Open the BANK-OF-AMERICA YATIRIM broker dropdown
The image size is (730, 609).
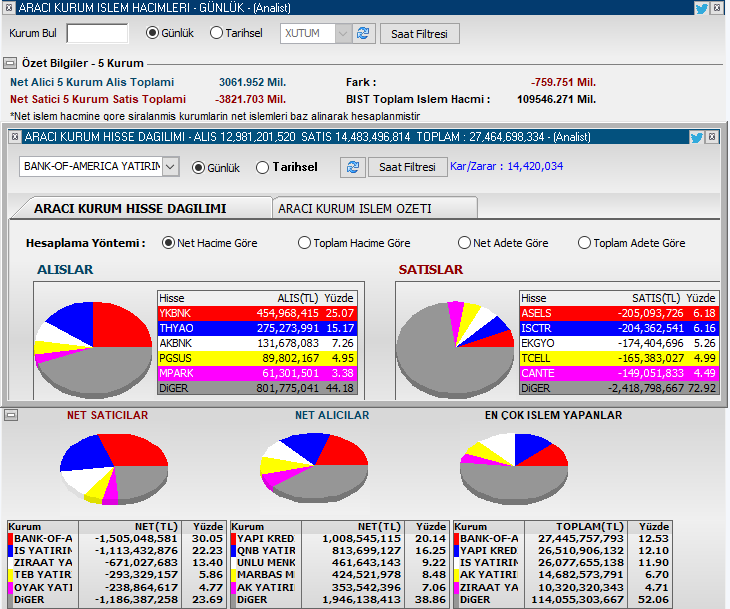pyautogui.click(x=170, y=167)
